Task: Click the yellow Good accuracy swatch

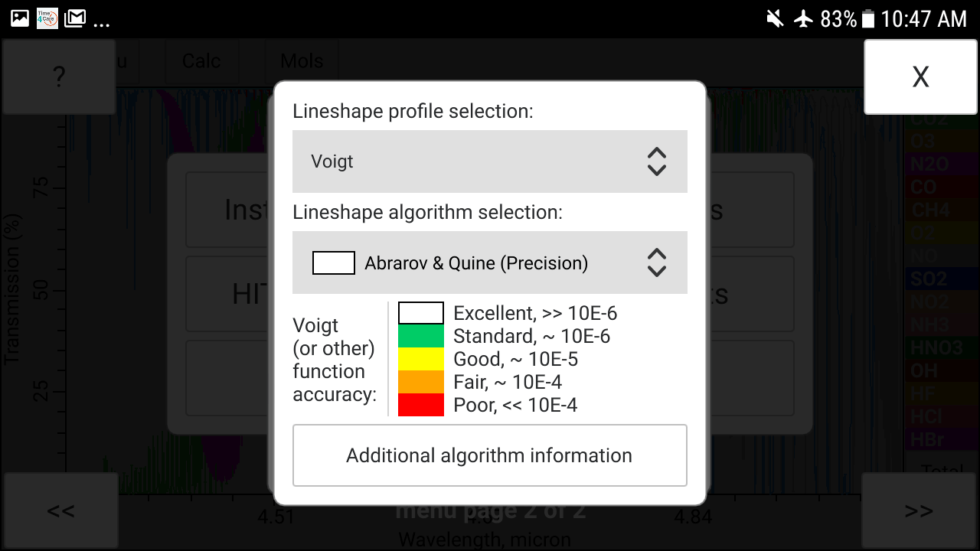Action: point(420,359)
